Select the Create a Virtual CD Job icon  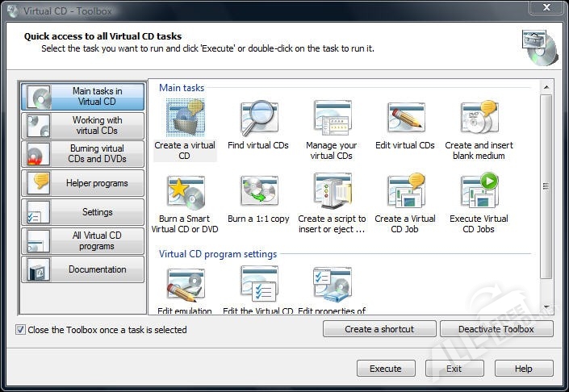point(405,192)
